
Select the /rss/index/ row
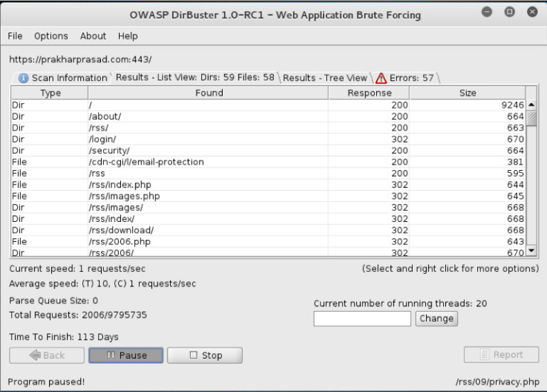[268, 218]
